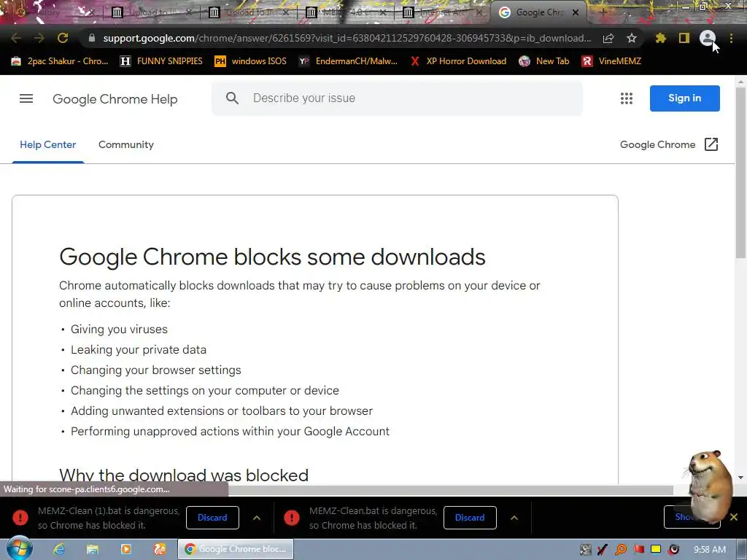This screenshot has width=747, height=560.
Task: Reload the current page
Action: 63,38
